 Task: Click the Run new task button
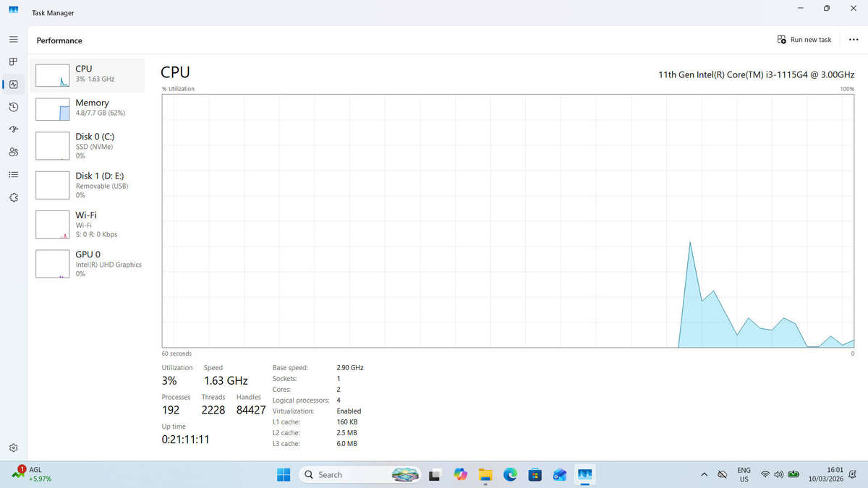804,40
